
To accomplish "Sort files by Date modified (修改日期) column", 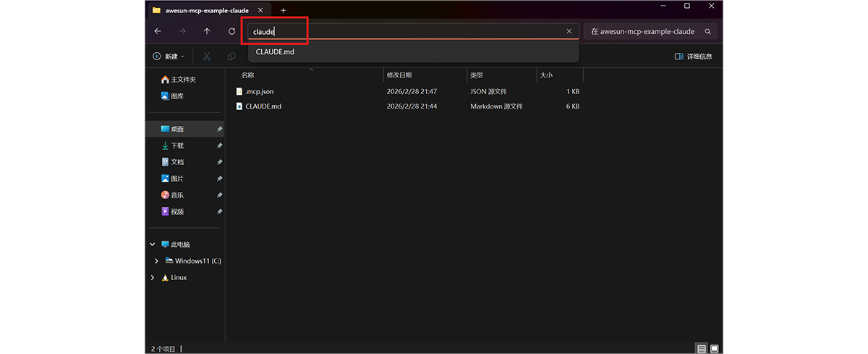I will pos(399,75).
